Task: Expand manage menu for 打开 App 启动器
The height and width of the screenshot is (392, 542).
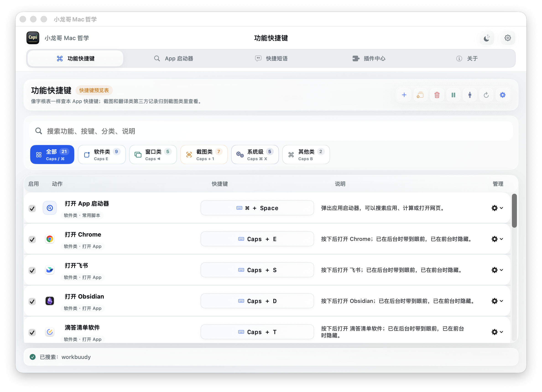Action: pyautogui.click(x=497, y=208)
